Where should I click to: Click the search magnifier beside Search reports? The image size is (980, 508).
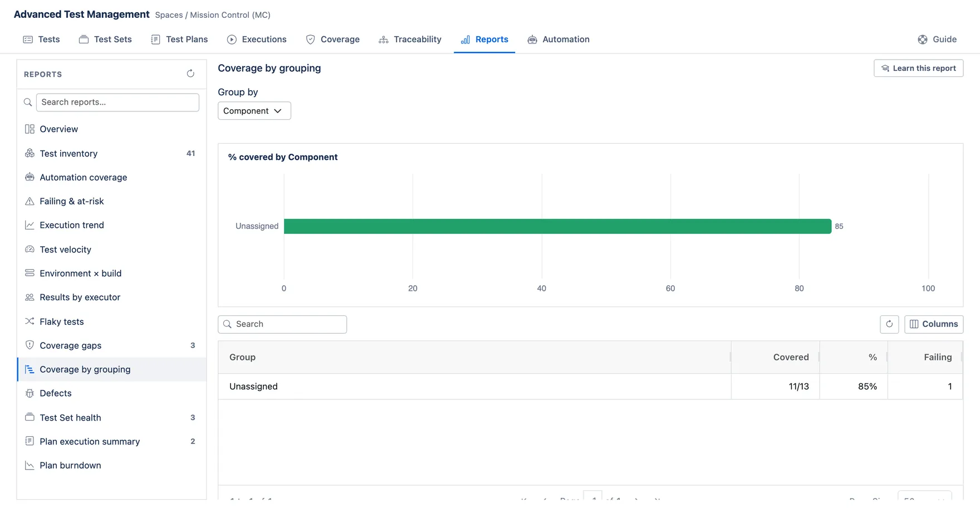(x=28, y=102)
